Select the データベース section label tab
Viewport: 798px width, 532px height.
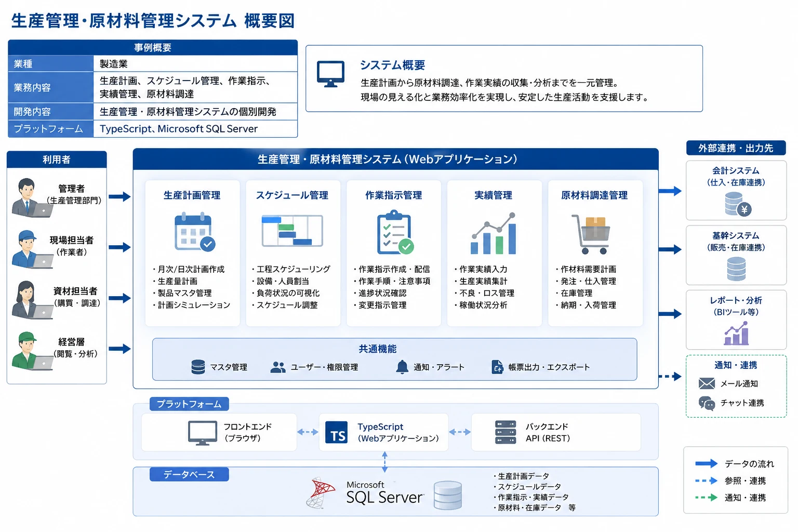coord(189,474)
